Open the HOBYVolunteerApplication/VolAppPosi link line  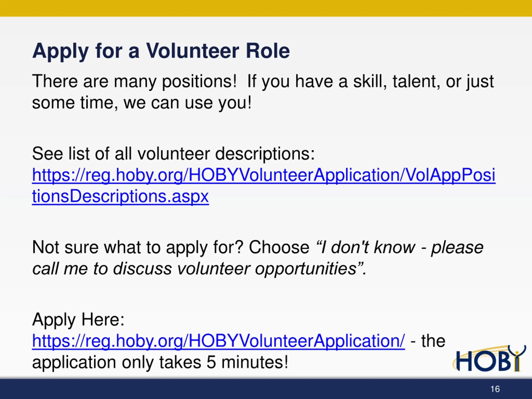pos(264,175)
